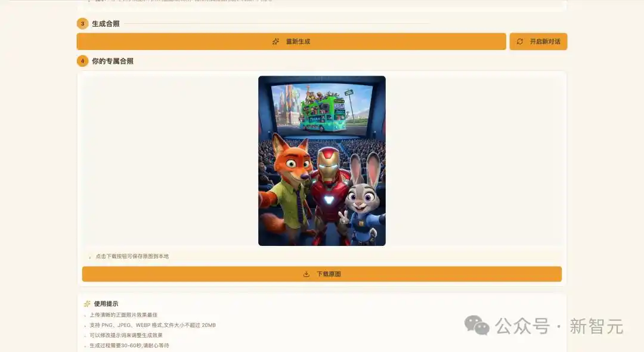Select the 你的专属合照 section heading
The height and width of the screenshot is (352, 644).
(x=110, y=61)
